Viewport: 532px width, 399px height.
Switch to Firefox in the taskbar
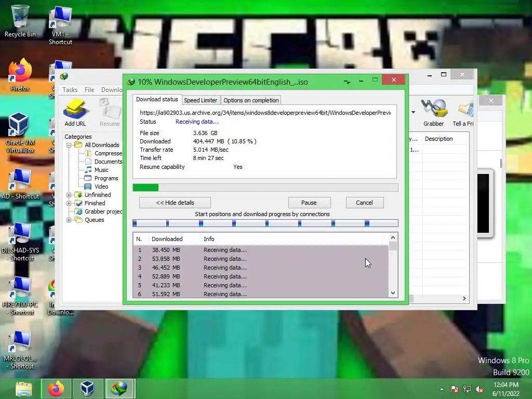pos(56,389)
